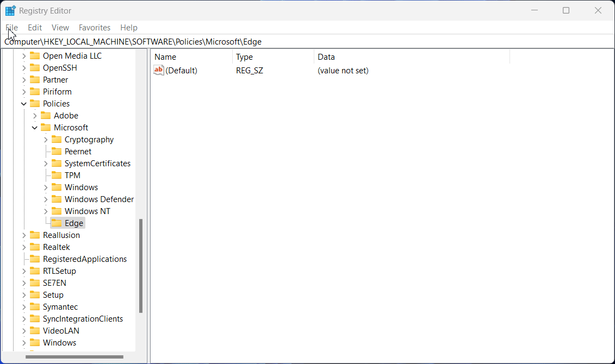
Task: Select the (Default) value name
Action: pos(181,71)
